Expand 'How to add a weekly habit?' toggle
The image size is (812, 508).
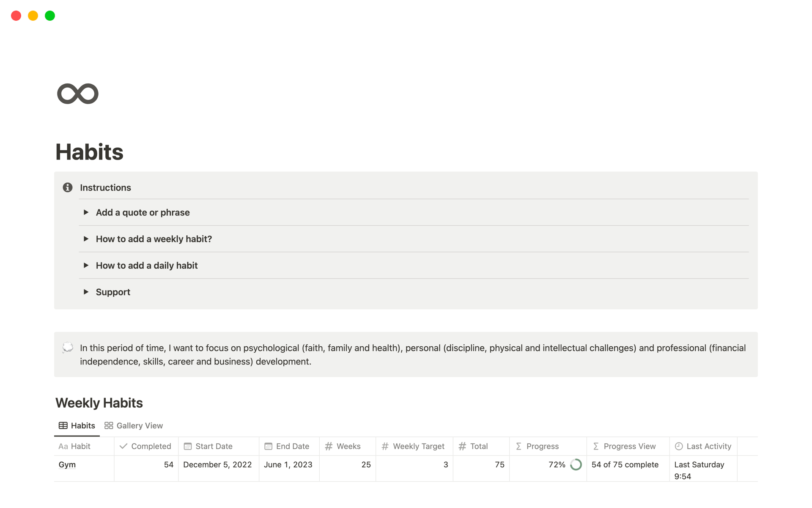tap(86, 239)
